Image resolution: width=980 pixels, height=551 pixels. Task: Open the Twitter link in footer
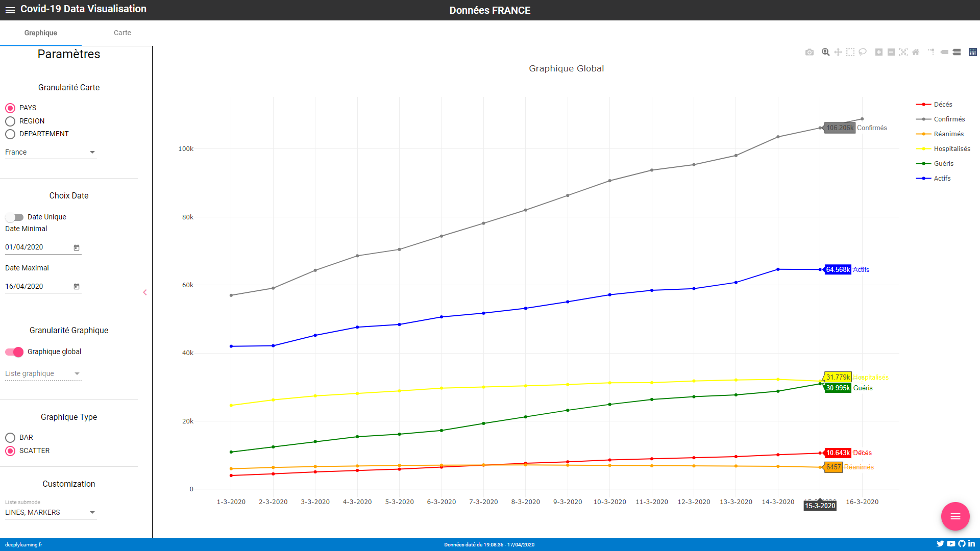click(x=940, y=544)
